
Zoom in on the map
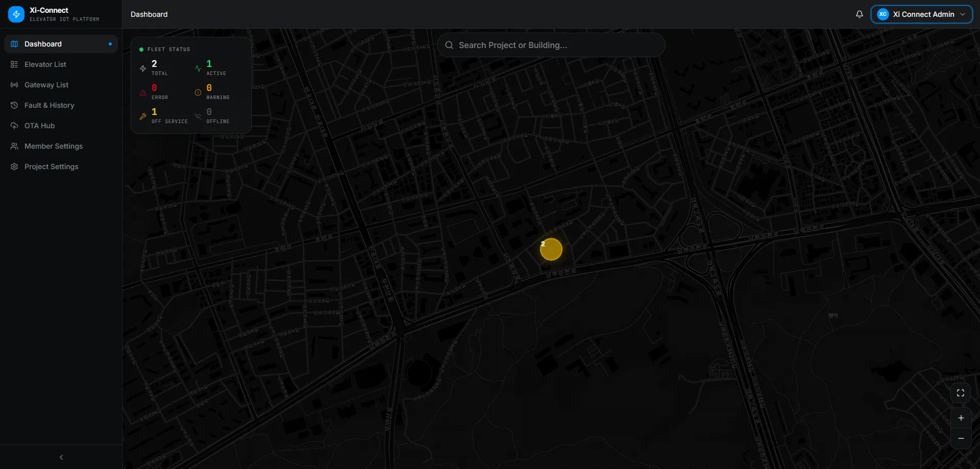click(961, 418)
